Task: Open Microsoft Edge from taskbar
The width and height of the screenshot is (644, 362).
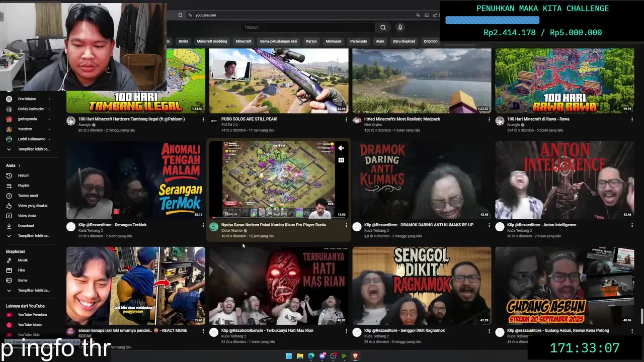Action: coord(311,356)
